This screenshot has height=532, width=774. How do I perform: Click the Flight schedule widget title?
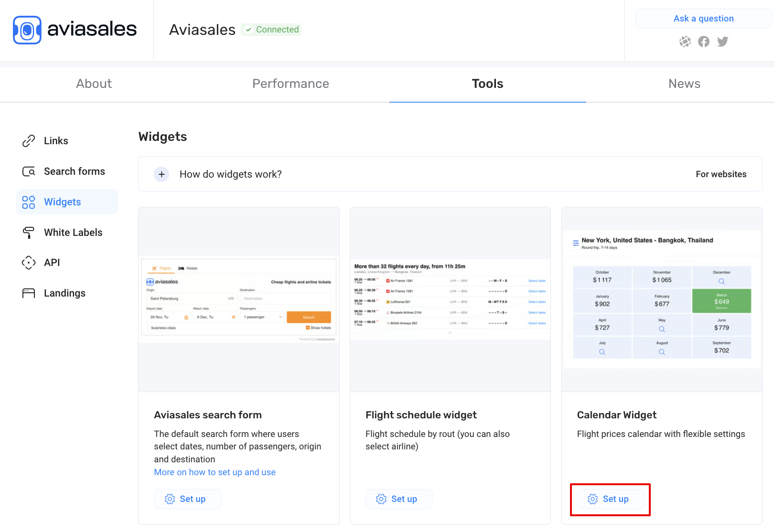tap(421, 415)
